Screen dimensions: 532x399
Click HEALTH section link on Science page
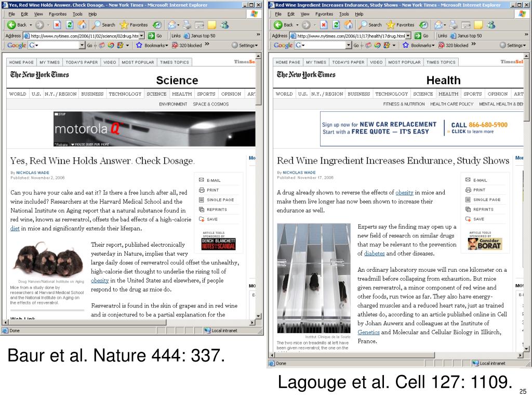(181, 94)
